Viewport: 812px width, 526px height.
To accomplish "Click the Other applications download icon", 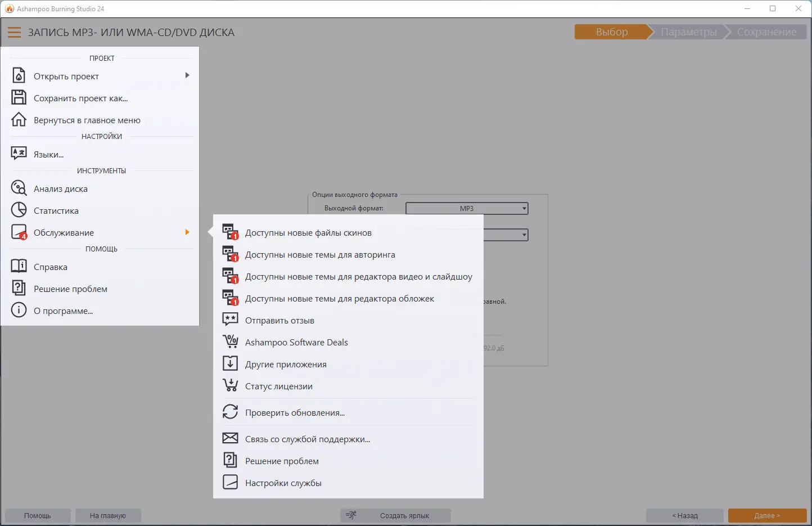I will click(230, 364).
